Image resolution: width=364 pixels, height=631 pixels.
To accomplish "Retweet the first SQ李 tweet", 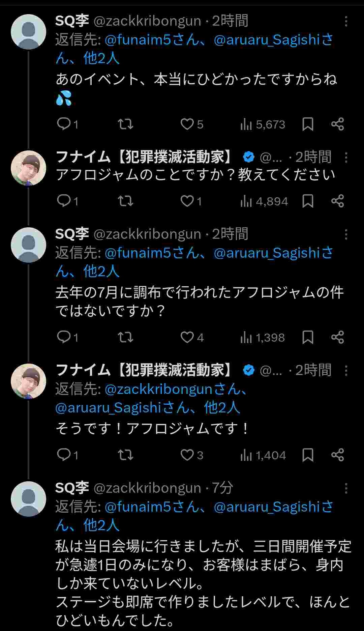I will click(x=125, y=124).
